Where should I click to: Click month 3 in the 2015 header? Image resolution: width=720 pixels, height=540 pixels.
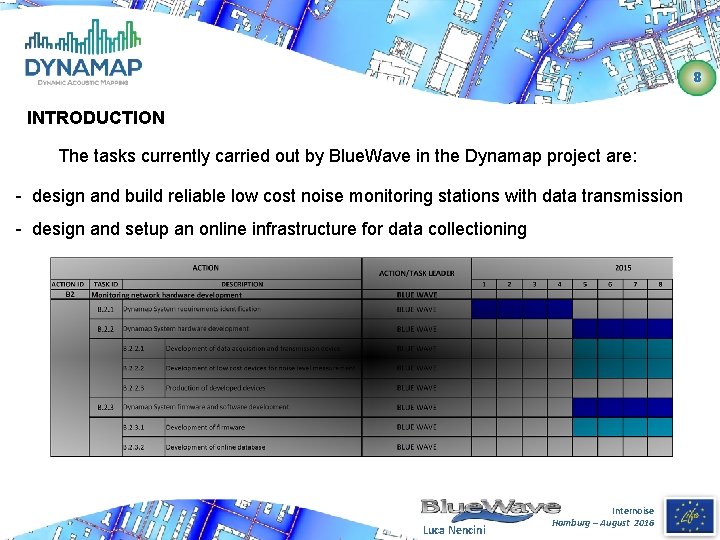534,284
